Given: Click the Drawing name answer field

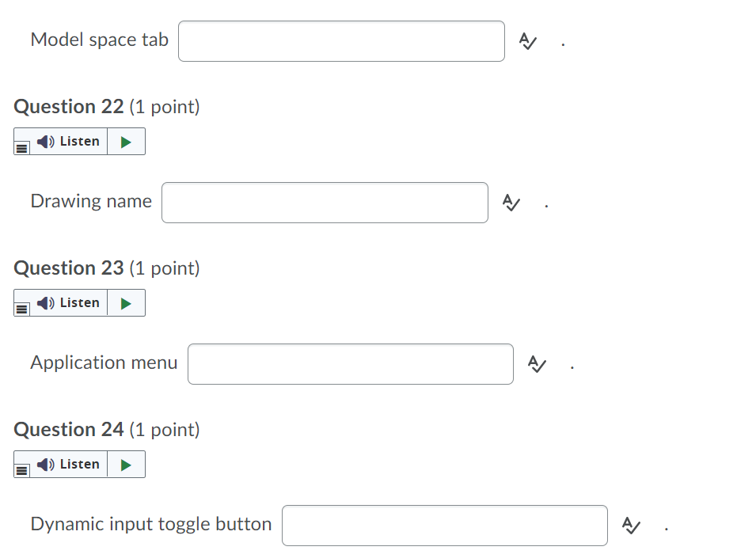Looking at the screenshot, I should (x=325, y=203).
